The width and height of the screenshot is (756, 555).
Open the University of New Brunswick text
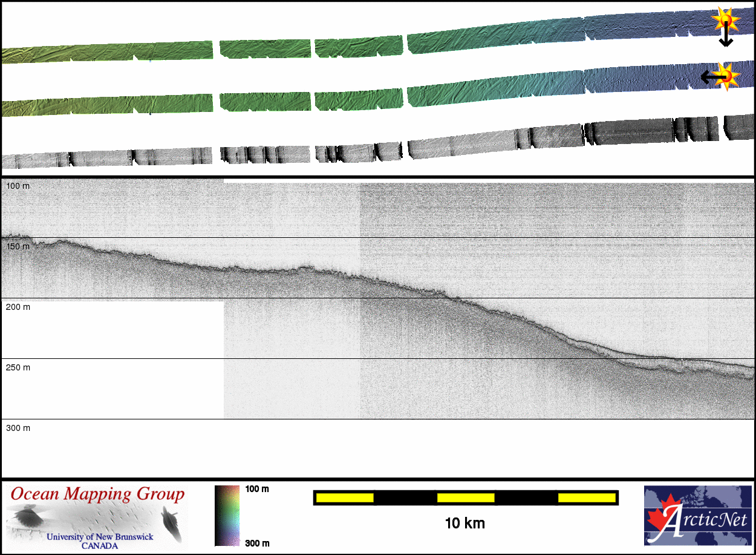point(100,537)
